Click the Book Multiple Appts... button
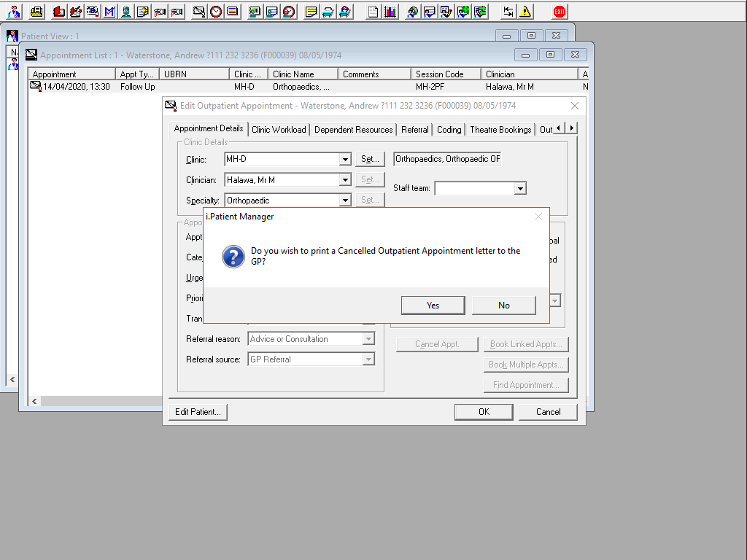 [x=526, y=365]
